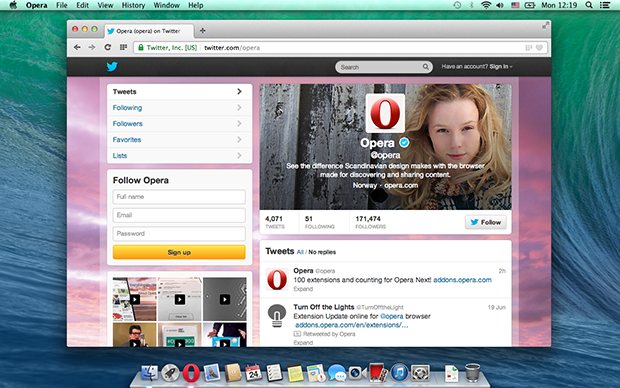Expand the Opera Next extensions tweet
Image resolution: width=620 pixels, height=388 pixels.
pyautogui.click(x=303, y=289)
